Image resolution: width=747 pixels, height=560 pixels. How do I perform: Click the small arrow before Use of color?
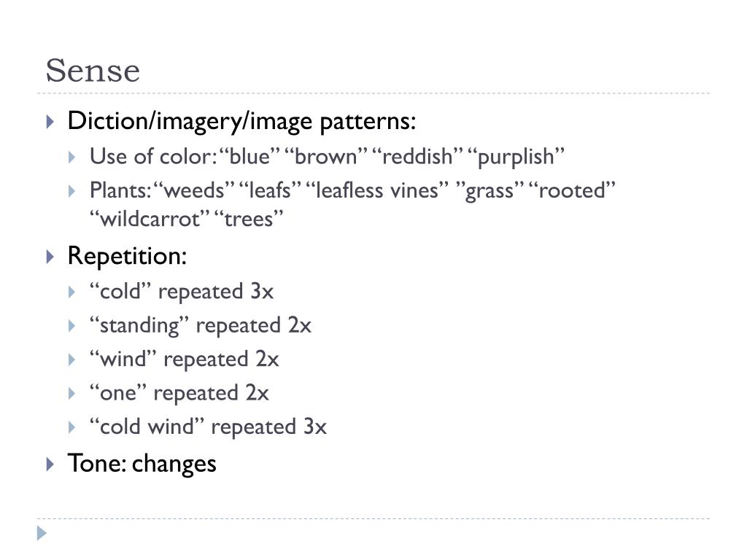point(72,157)
